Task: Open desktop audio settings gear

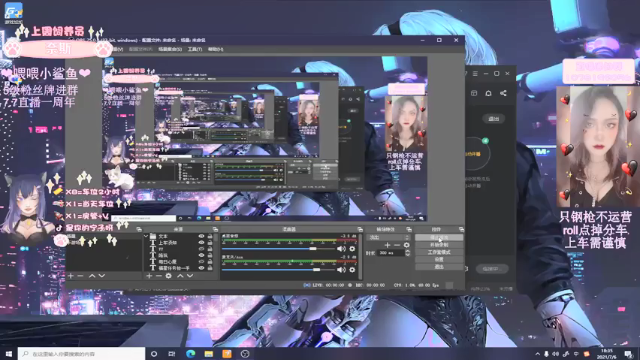Action: pyautogui.click(x=352, y=249)
